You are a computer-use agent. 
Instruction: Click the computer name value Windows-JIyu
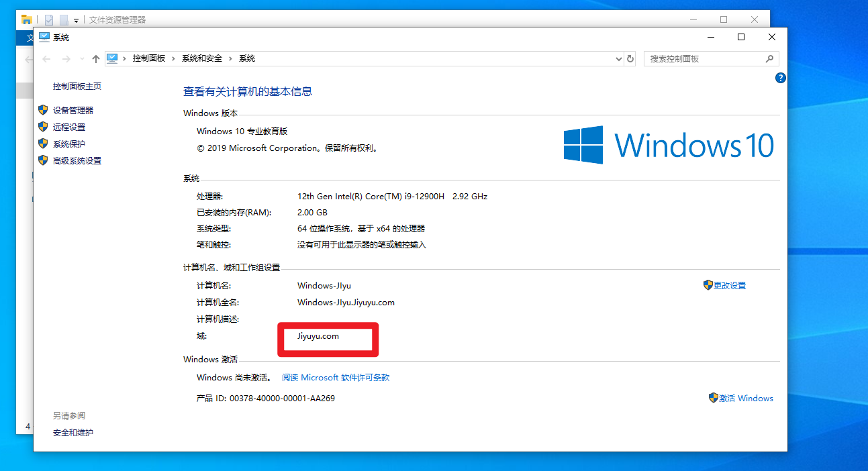[x=324, y=285]
